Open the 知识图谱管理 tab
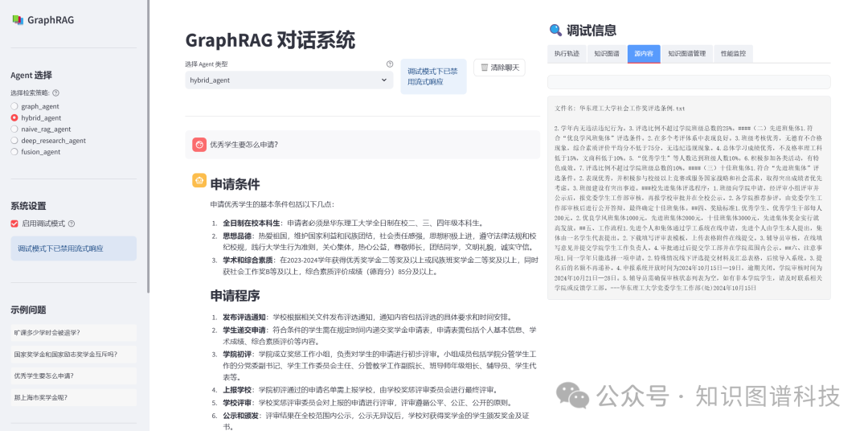868x431 pixels. tap(686, 54)
